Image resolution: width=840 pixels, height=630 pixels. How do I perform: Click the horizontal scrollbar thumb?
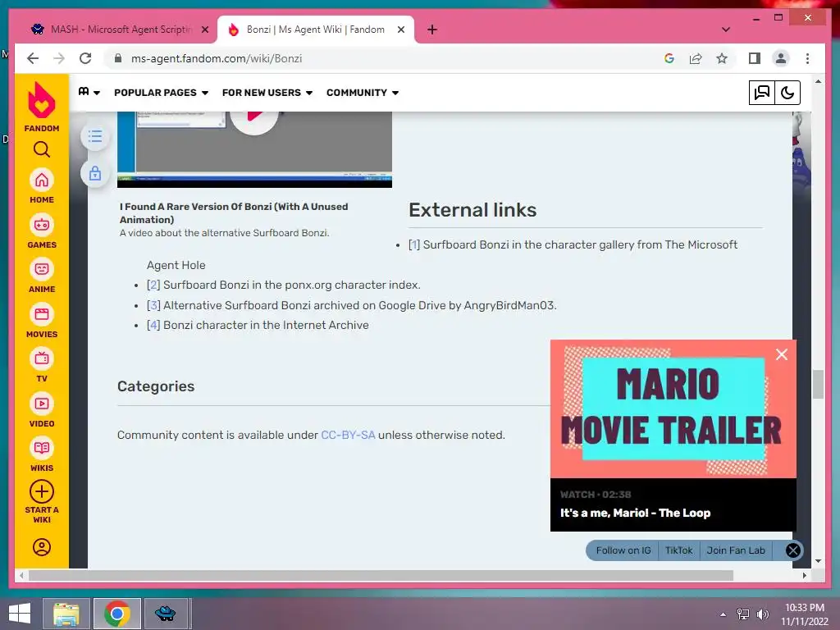pyautogui.click(x=381, y=575)
